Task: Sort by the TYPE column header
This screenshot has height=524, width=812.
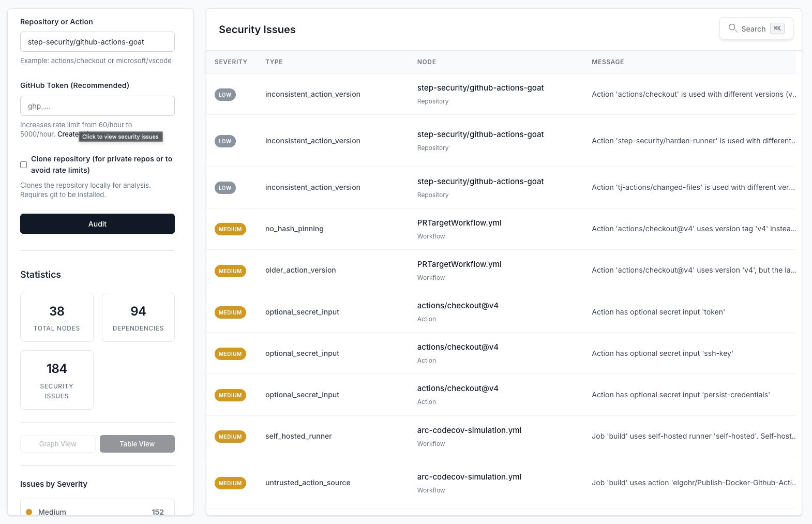Action: pyautogui.click(x=274, y=62)
